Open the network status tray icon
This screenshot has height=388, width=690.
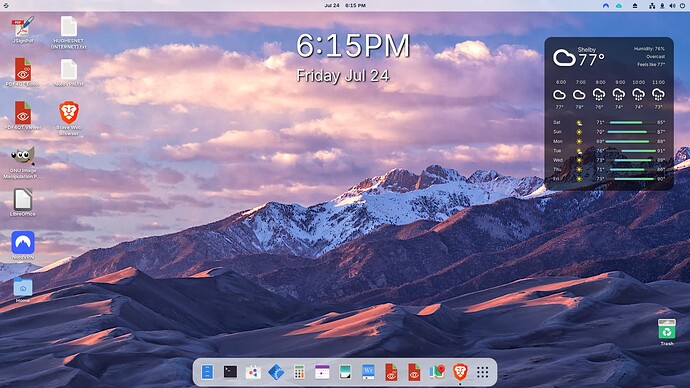point(652,6)
